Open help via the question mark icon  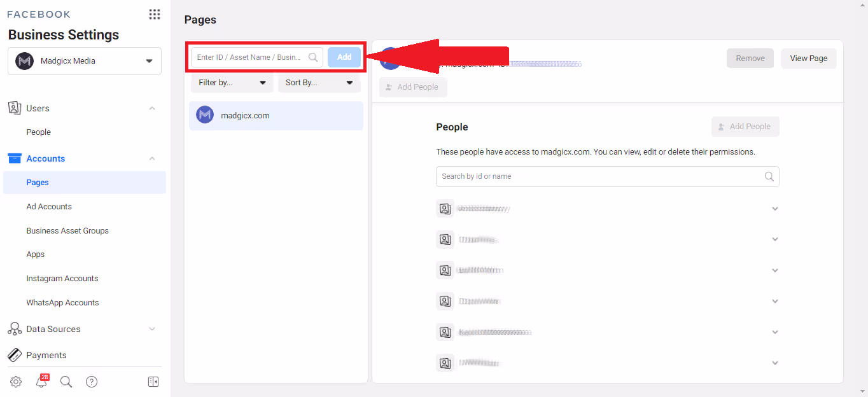(x=92, y=382)
